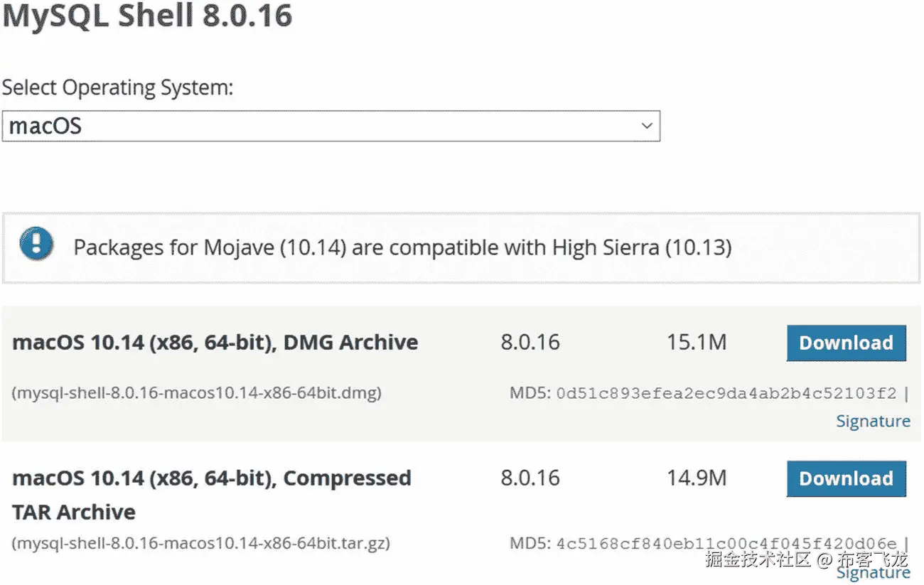This screenshot has height=585, width=924.
Task: Click the Select Operating System label
Action: click(117, 88)
